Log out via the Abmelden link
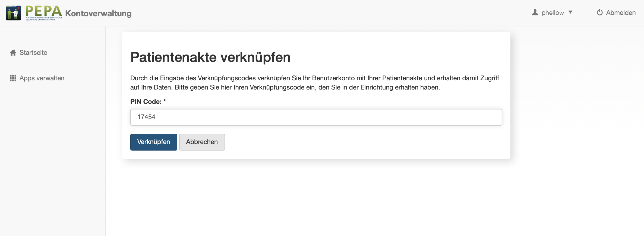Image resolution: width=644 pixels, height=236 pixels. pos(621,13)
